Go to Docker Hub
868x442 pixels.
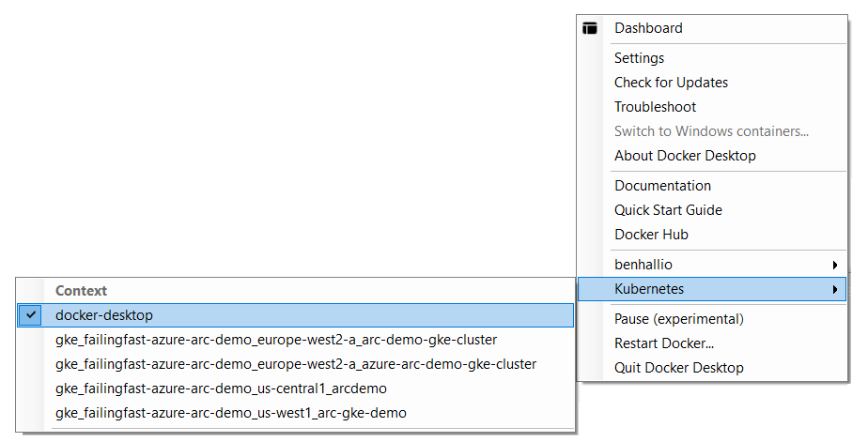(651, 235)
